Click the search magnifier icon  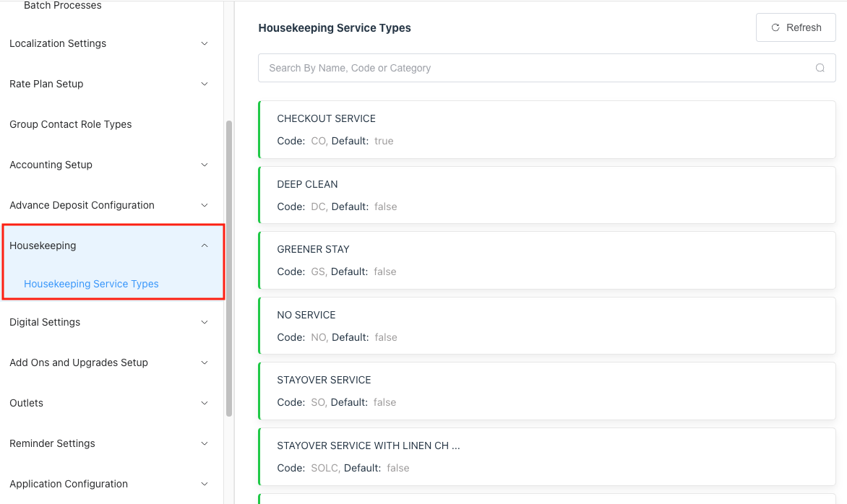(820, 68)
